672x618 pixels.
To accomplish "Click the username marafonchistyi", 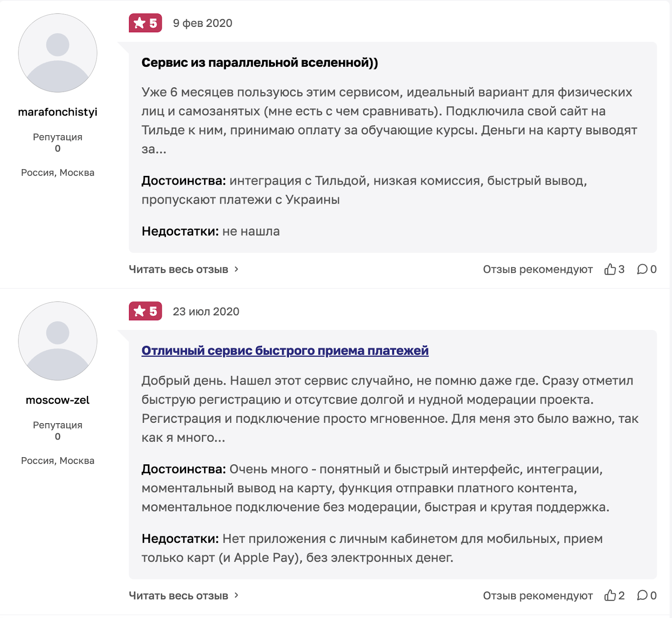I will [x=58, y=112].
